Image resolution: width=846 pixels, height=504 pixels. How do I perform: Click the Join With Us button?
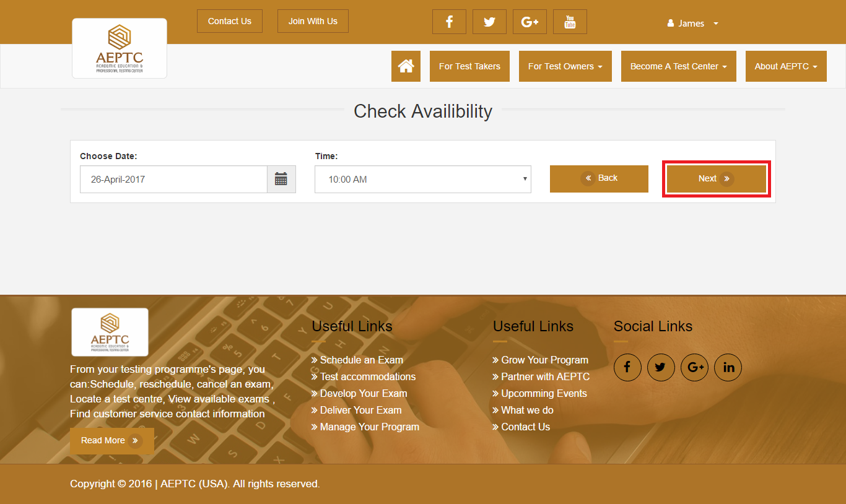point(313,21)
